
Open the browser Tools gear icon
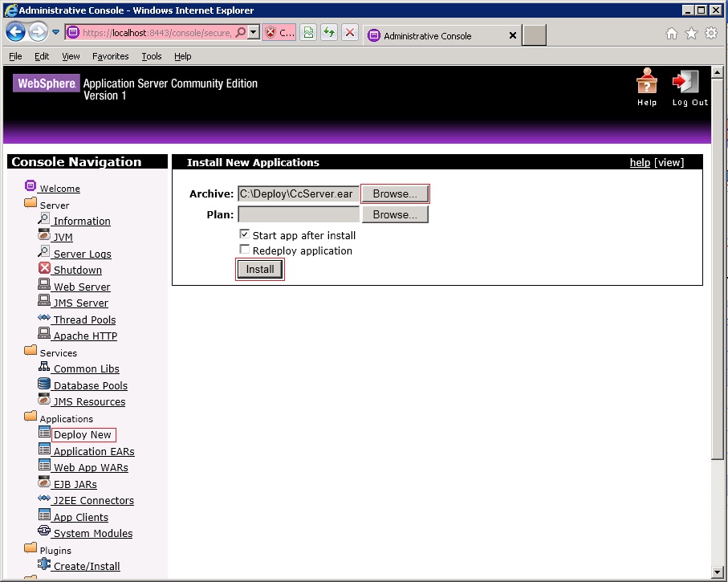pos(711,33)
